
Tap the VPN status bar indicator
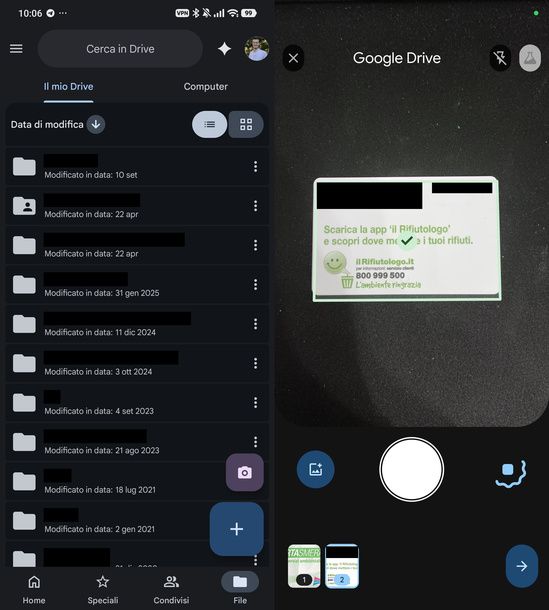coord(182,13)
